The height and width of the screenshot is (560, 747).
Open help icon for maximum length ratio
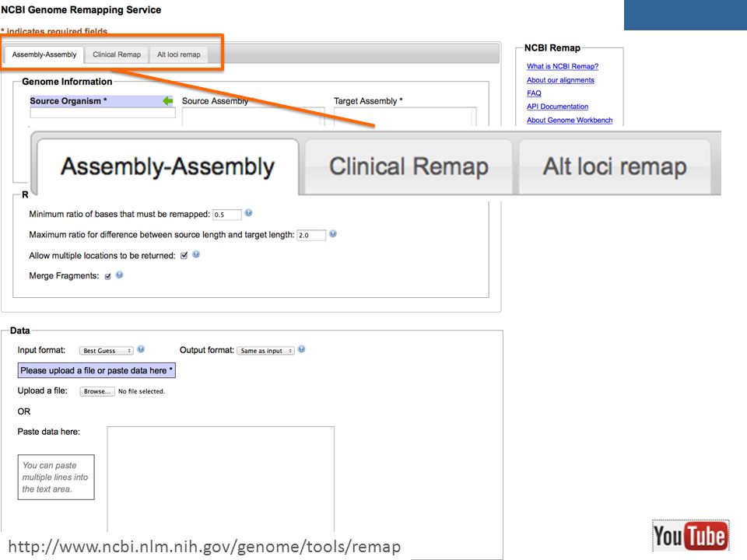[x=333, y=233]
